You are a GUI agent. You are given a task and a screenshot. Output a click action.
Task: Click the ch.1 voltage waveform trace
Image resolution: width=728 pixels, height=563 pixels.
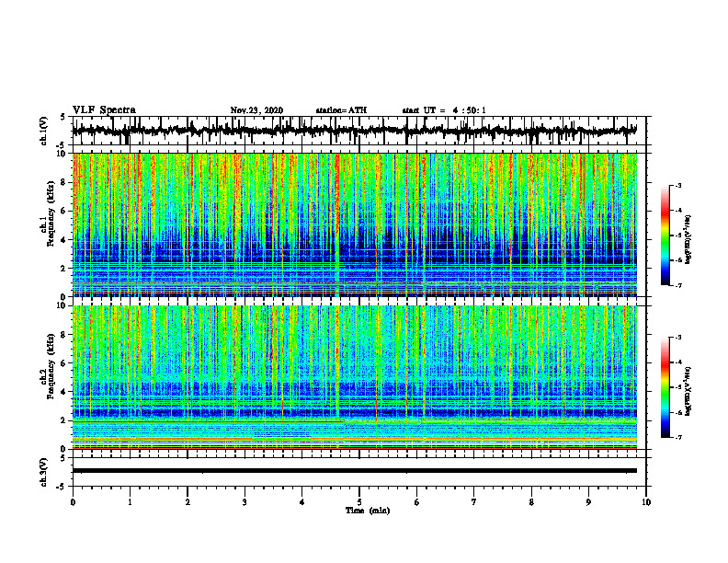(354, 131)
